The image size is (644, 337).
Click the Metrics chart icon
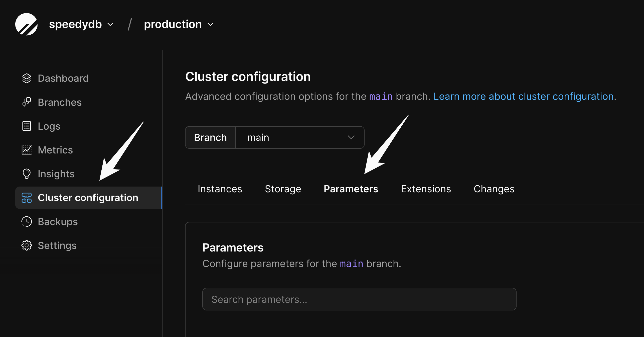[x=27, y=150]
